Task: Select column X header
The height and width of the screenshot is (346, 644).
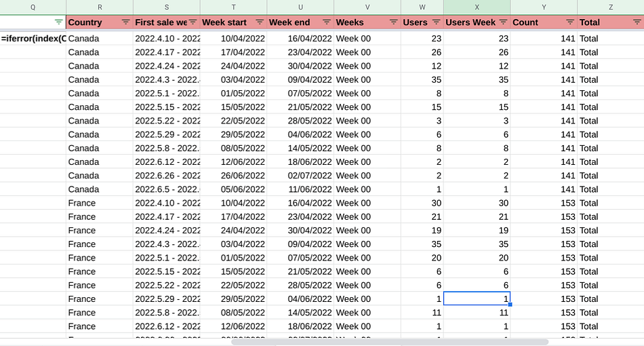Action: [477, 7]
